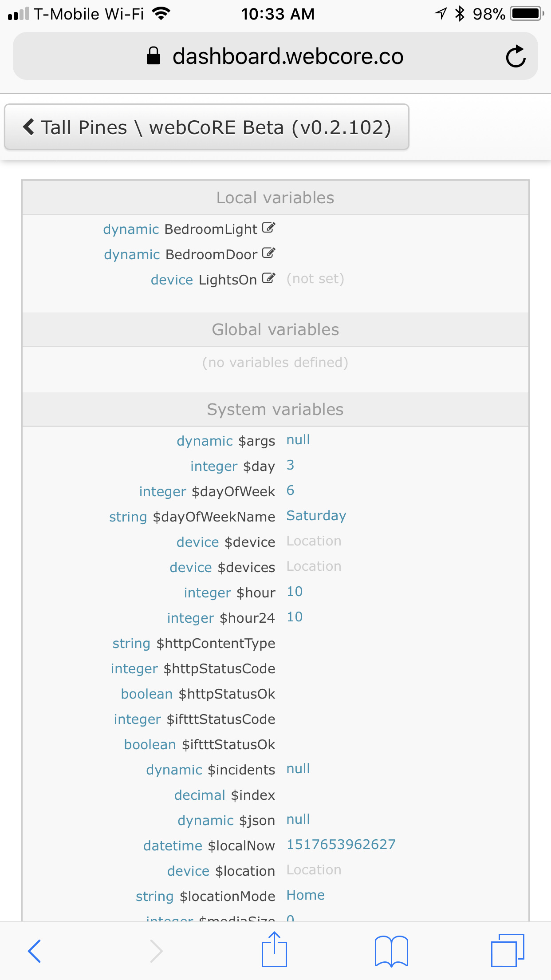
Task: Open Safari bookmarks
Action: coord(391,951)
